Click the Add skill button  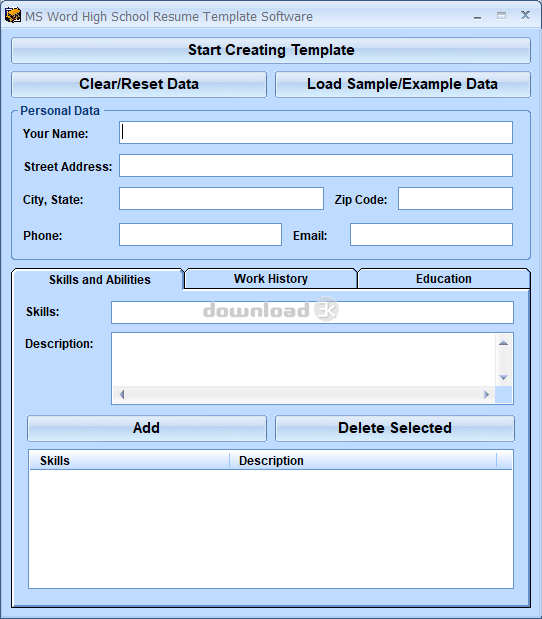[x=147, y=428]
